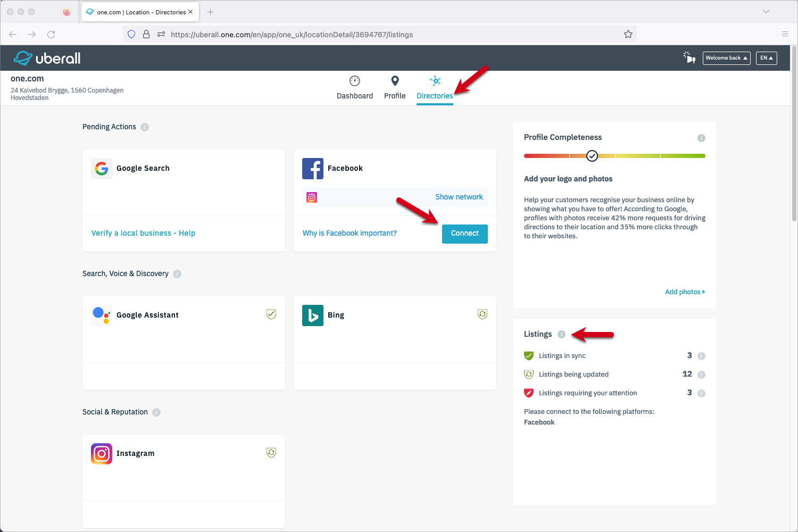798x532 pixels.
Task: Click the Instagram icon under Facebook
Action: (312, 197)
